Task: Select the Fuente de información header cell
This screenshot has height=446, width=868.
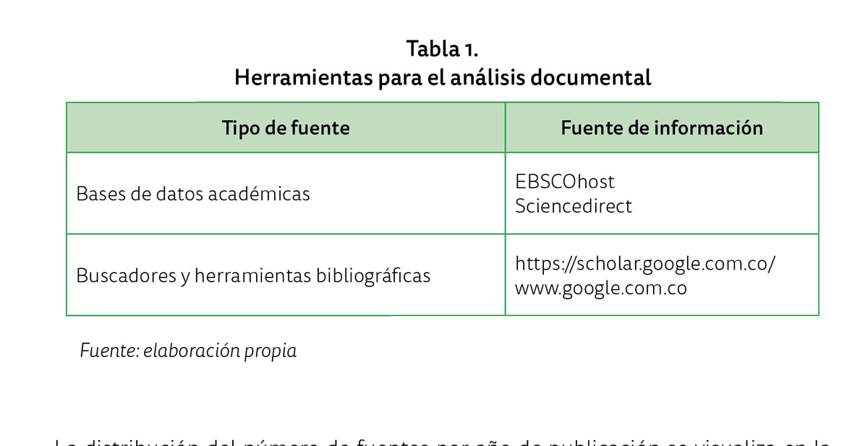Action: 662,128
